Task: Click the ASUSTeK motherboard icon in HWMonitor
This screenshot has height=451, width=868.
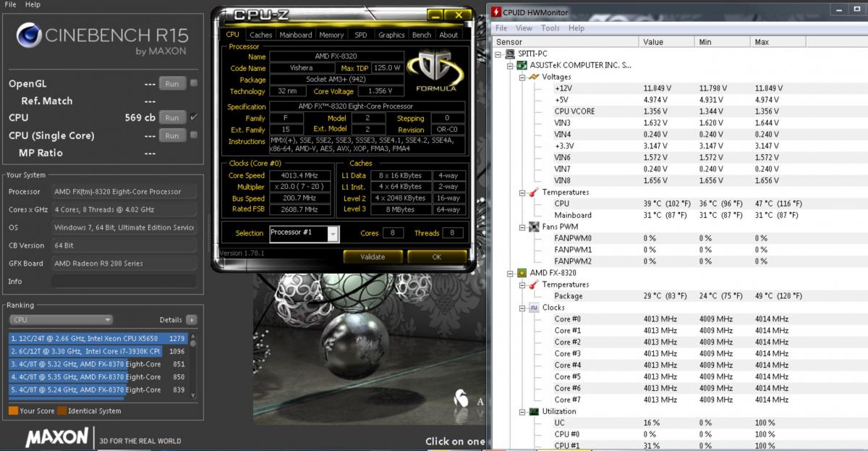Action: (x=522, y=65)
